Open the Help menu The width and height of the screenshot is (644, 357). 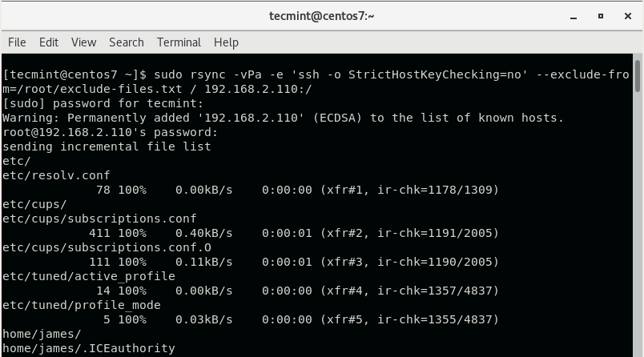click(226, 42)
